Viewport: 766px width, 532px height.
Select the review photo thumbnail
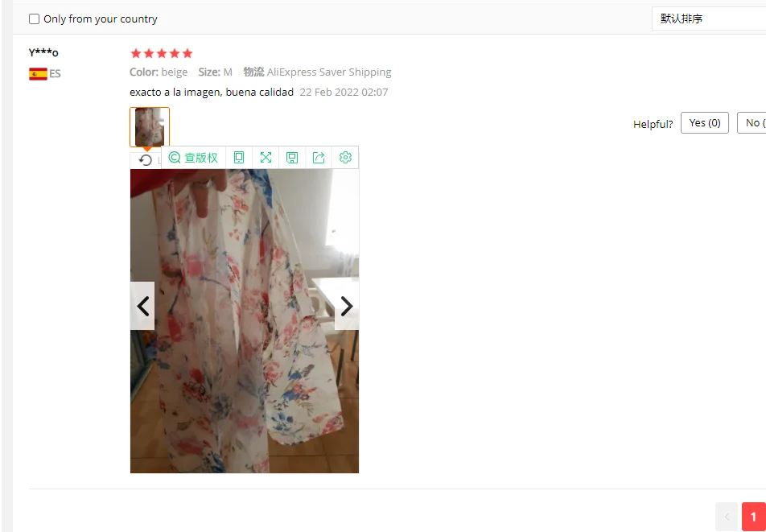click(150, 127)
